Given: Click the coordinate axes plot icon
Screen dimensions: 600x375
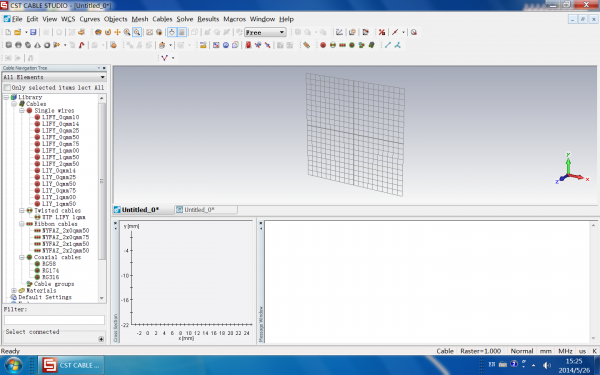Looking at the screenshot, I should [339, 33].
